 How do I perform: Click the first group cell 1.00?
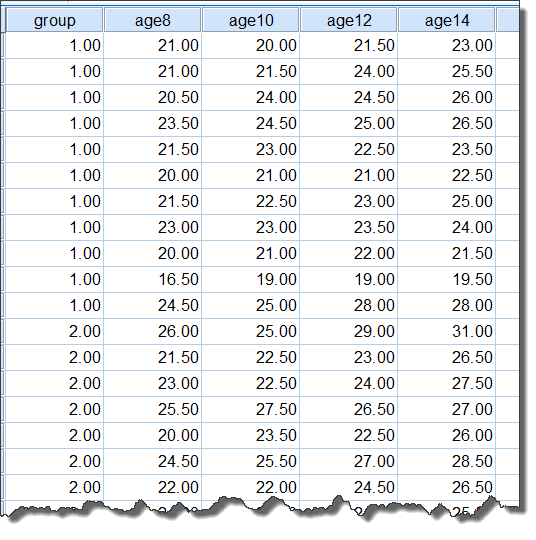[x=54, y=45]
